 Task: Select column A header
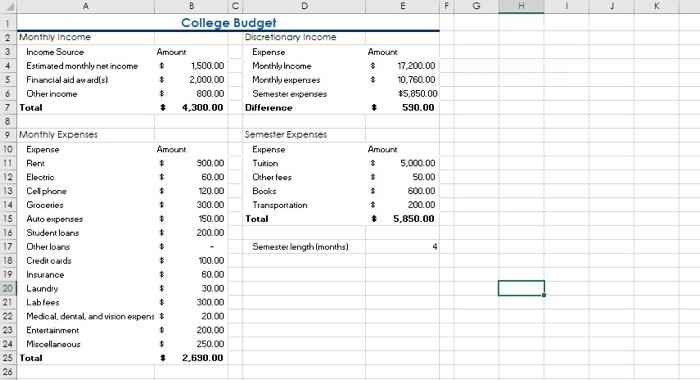[86, 6]
